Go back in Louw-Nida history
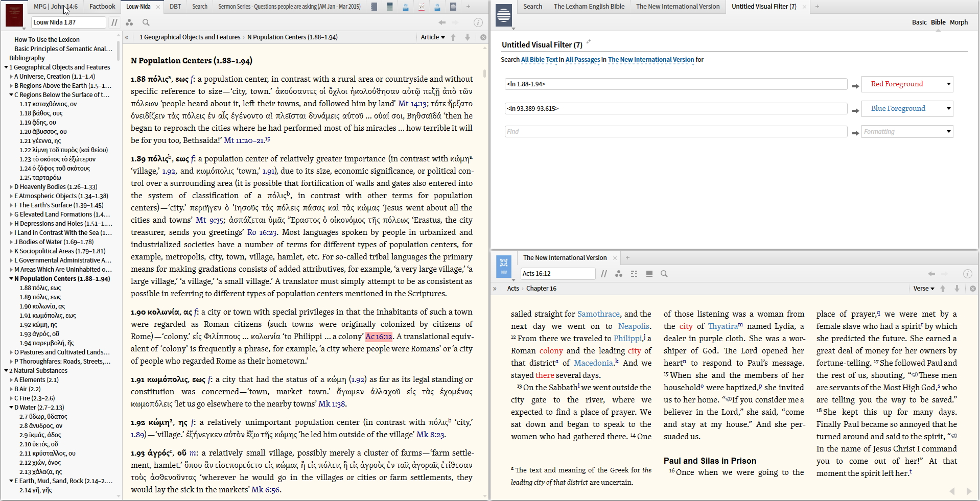 [442, 22]
